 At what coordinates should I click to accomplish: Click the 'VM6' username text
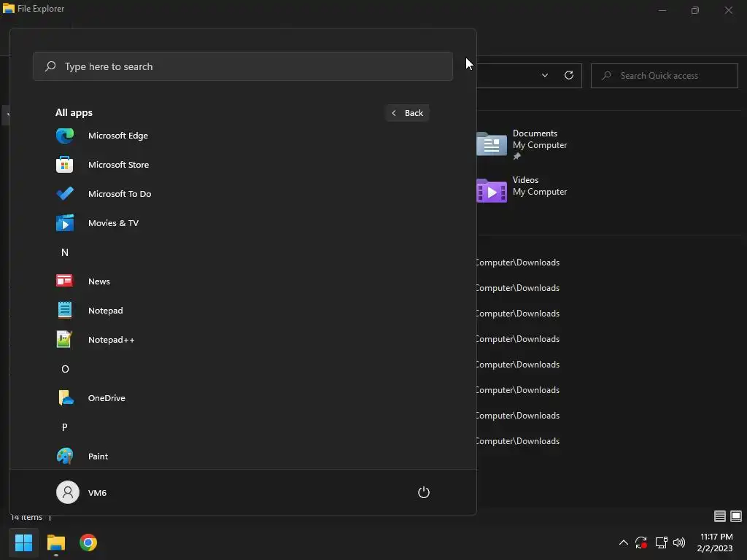coord(97,492)
